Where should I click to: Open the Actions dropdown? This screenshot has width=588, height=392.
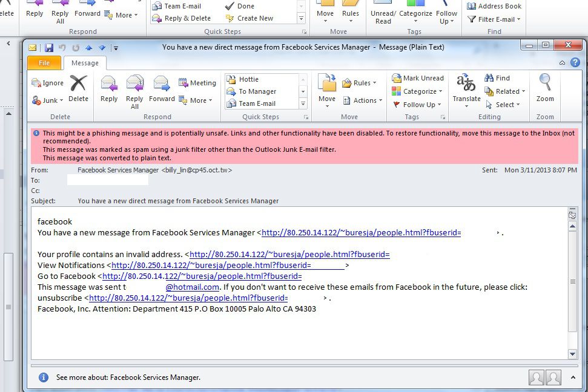pyautogui.click(x=362, y=100)
